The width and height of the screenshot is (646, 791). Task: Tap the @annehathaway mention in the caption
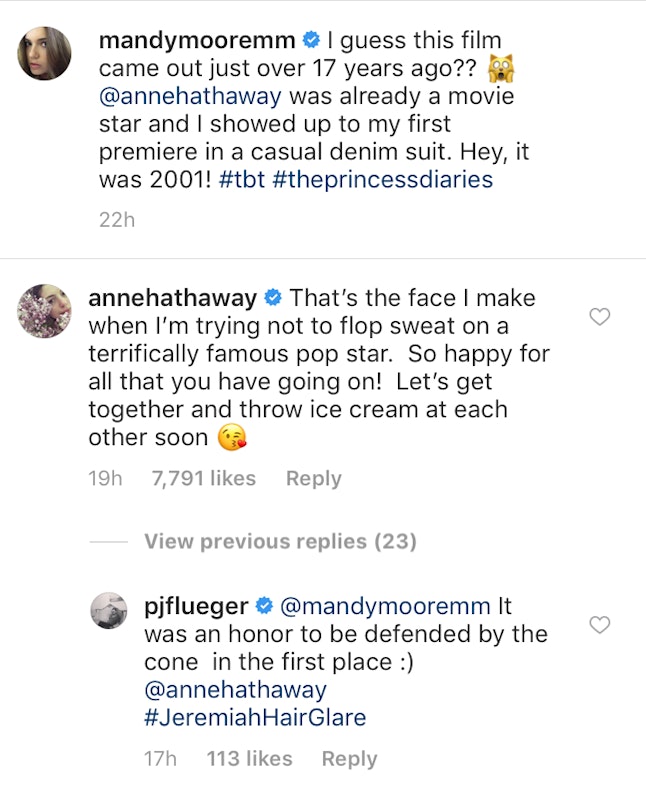click(190, 96)
